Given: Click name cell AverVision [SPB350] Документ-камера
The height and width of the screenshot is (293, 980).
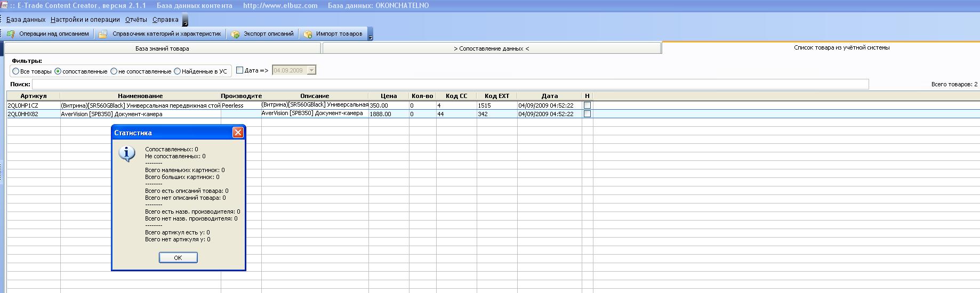Looking at the screenshot, I should click(x=140, y=114).
